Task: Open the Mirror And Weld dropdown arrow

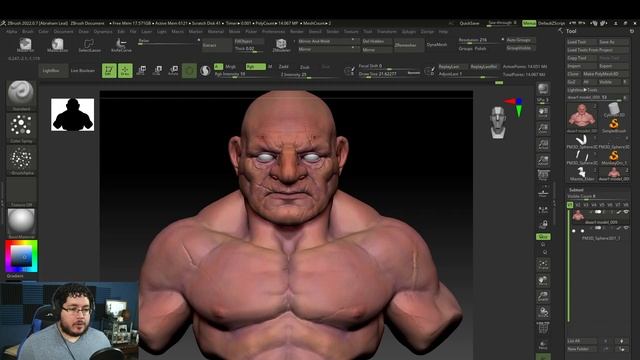Action: click(x=353, y=41)
